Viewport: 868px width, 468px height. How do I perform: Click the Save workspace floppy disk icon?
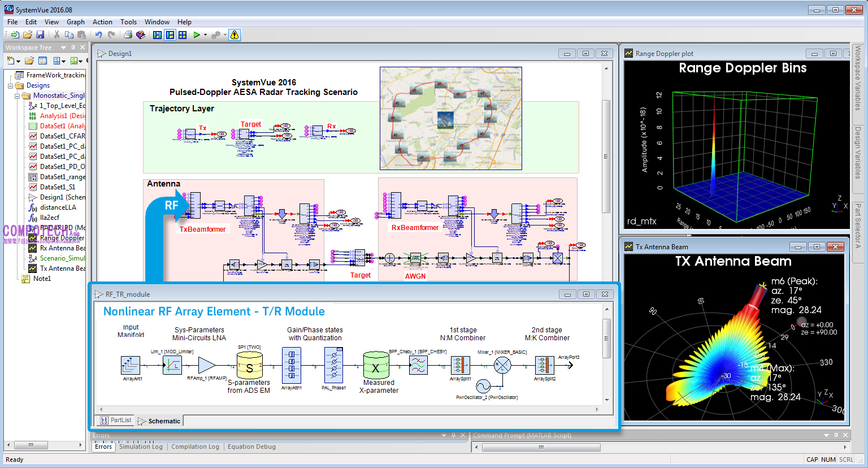[x=40, y=35]
